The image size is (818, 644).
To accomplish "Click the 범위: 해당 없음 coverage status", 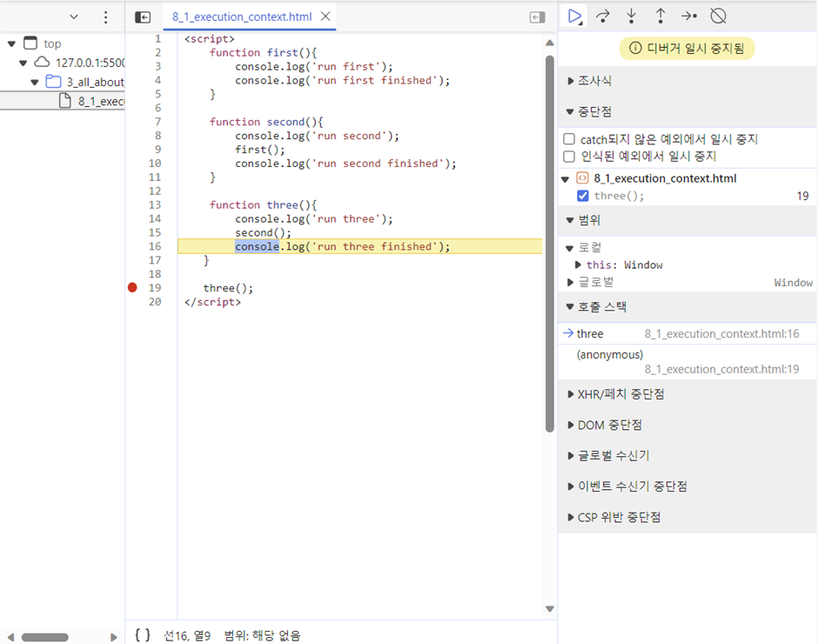I will coord(263,635).
